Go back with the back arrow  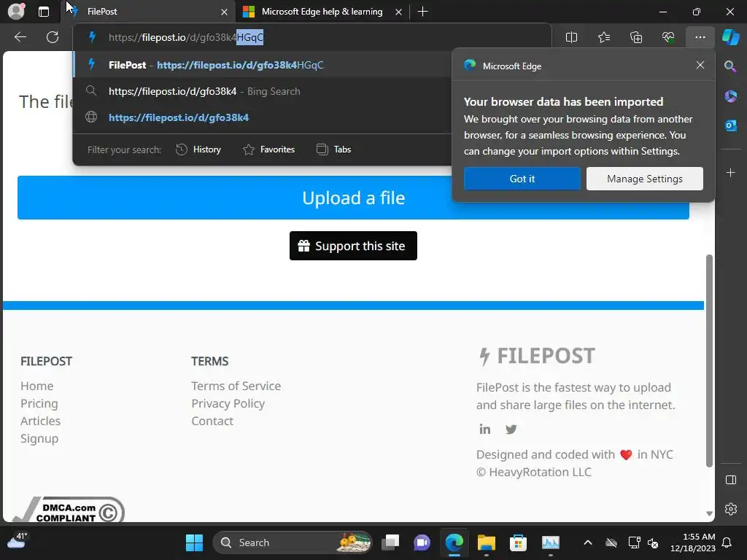20,37
